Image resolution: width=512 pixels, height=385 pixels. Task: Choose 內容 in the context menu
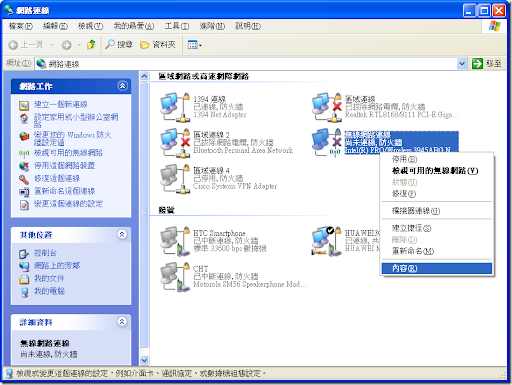[x=437, y=268]
